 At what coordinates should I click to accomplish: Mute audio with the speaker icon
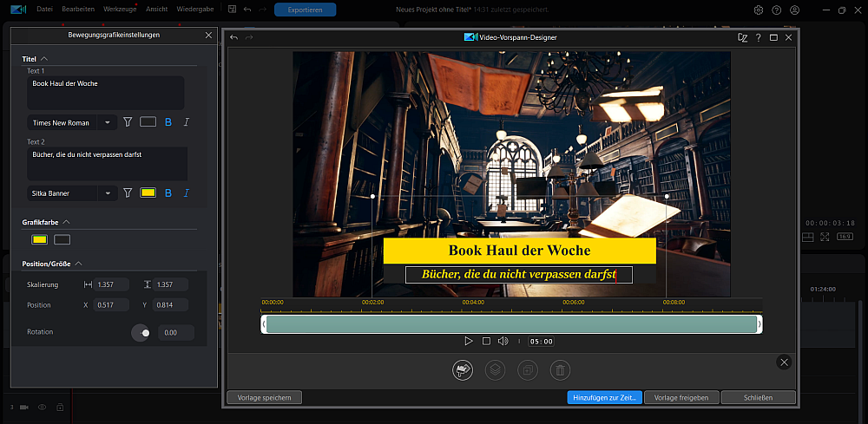point(503,341)
